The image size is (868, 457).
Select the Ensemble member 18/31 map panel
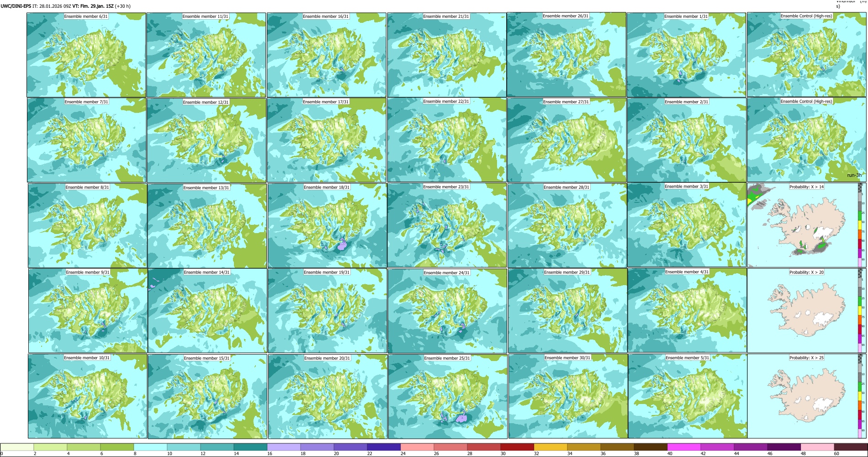[327, 225]
